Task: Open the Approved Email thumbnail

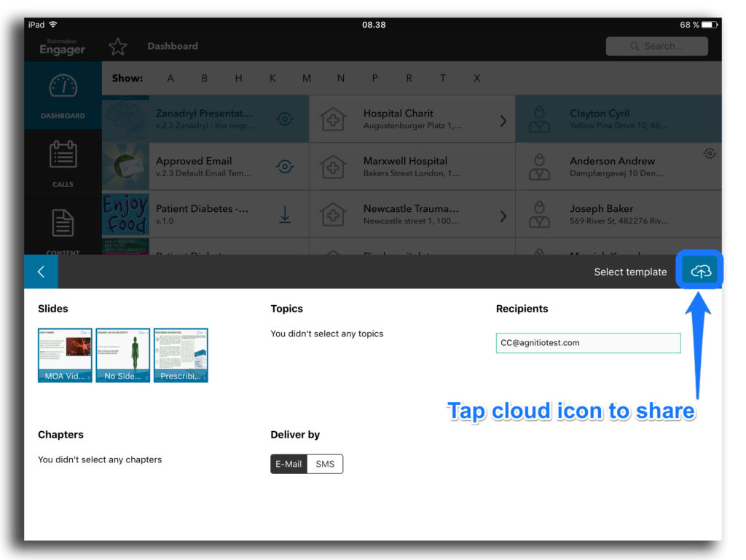Action: click(126, 166)
